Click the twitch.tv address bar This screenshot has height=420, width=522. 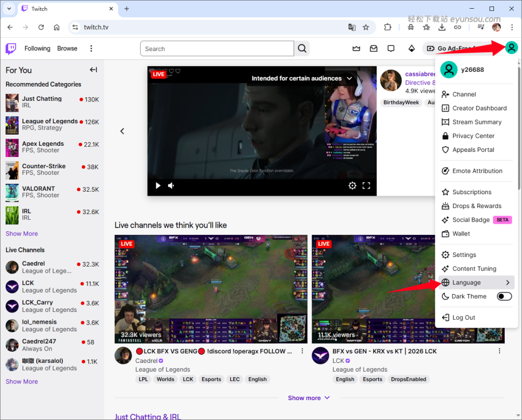(213, 28)
